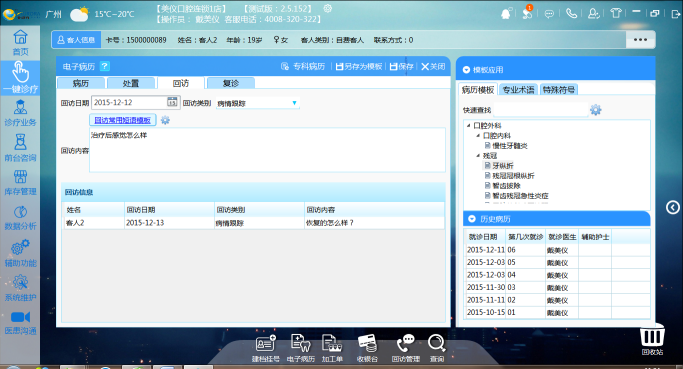This screenshot has height=369, width=683.
Task: Click the 加工单 dock icon
Action: click(x=332, y=348)
